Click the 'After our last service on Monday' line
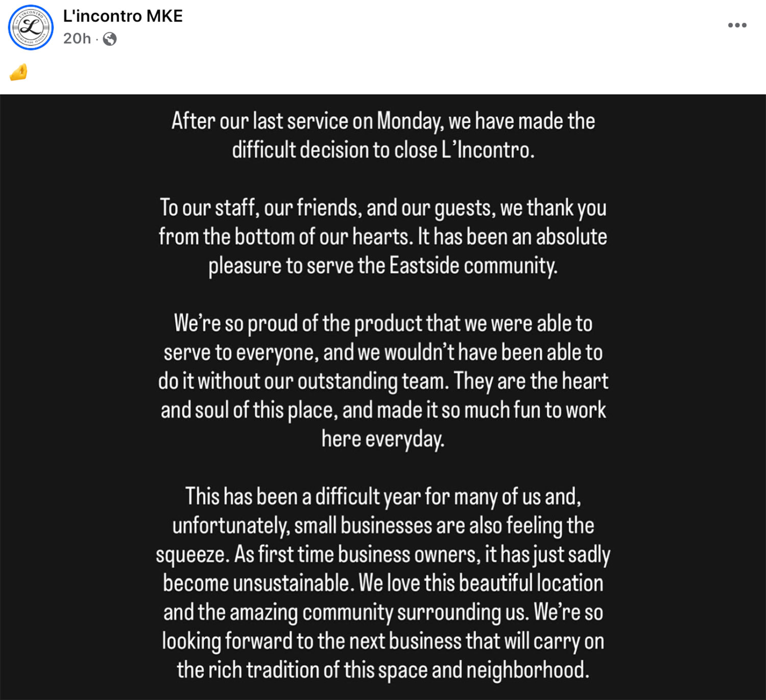Image resolution: width=766 pixels, height=700 pixels. 383,122
